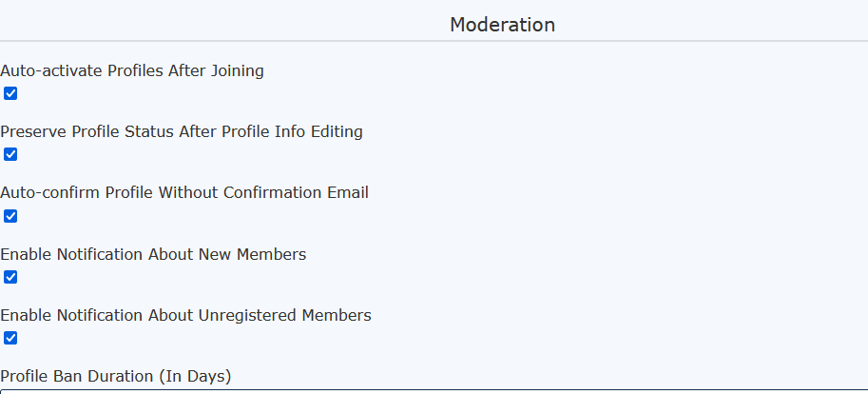
Task: Untick Enable Notification About Unregistered Members checkbox
Action: [10, 338]
